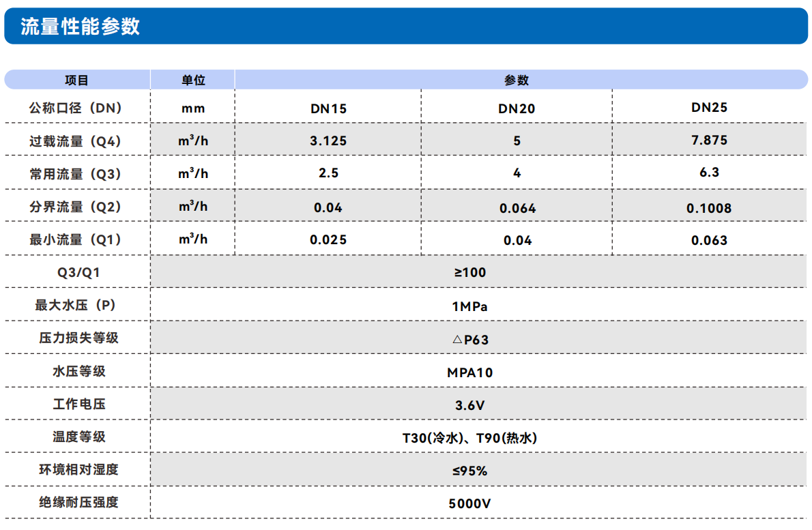Select the ≥100 value for Q3/Q1
This screenshot has width=812, height=530.
tap(470, 273)
